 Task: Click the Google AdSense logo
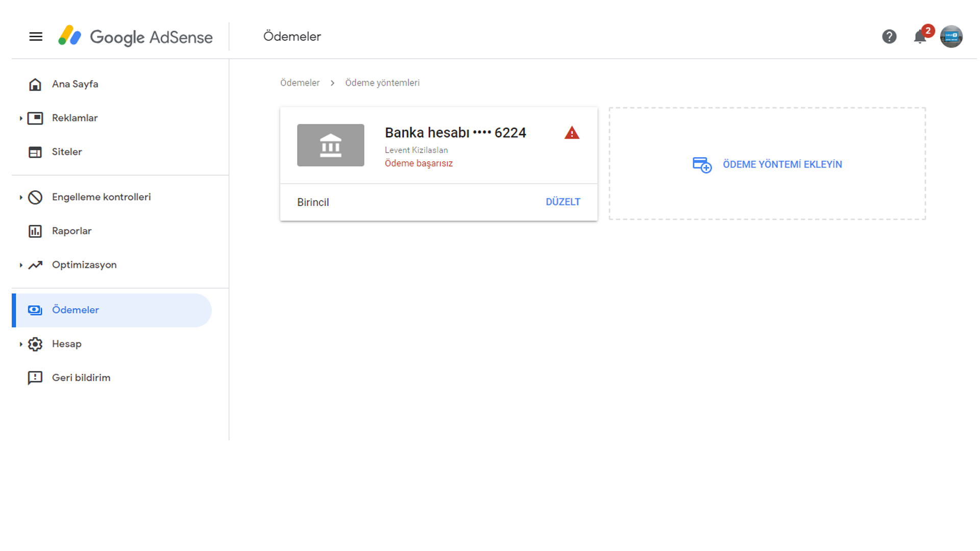(135, 37)
